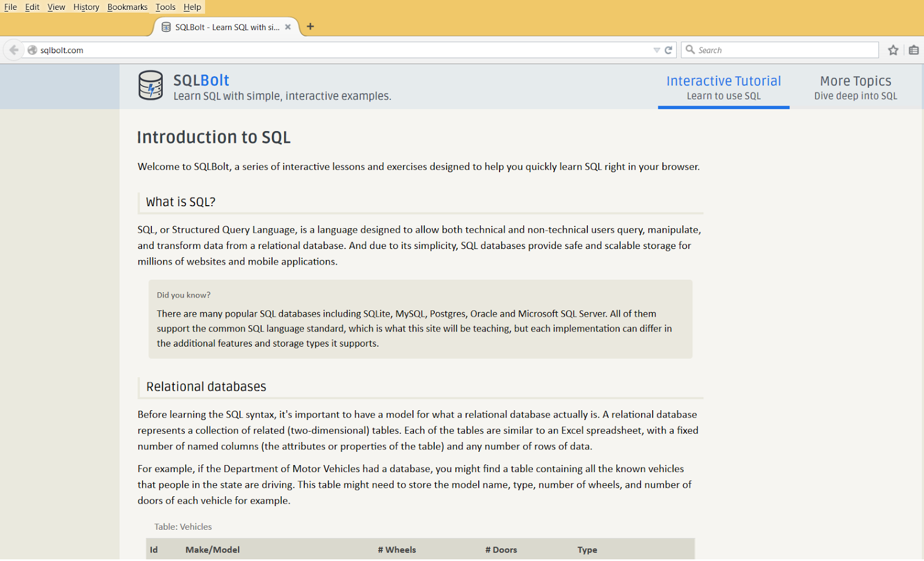The height and width of the screenshot is (561, 924).
Task: Click the 'Make/Model' column header
Action: (213, 549)
